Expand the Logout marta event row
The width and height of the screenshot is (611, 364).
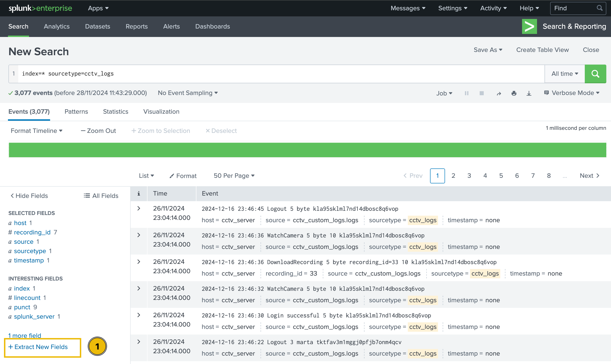click(139, 342)
